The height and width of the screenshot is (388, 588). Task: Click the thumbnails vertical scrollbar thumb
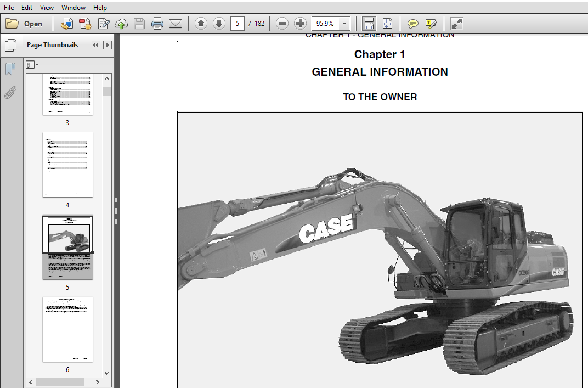coord(107,92)
